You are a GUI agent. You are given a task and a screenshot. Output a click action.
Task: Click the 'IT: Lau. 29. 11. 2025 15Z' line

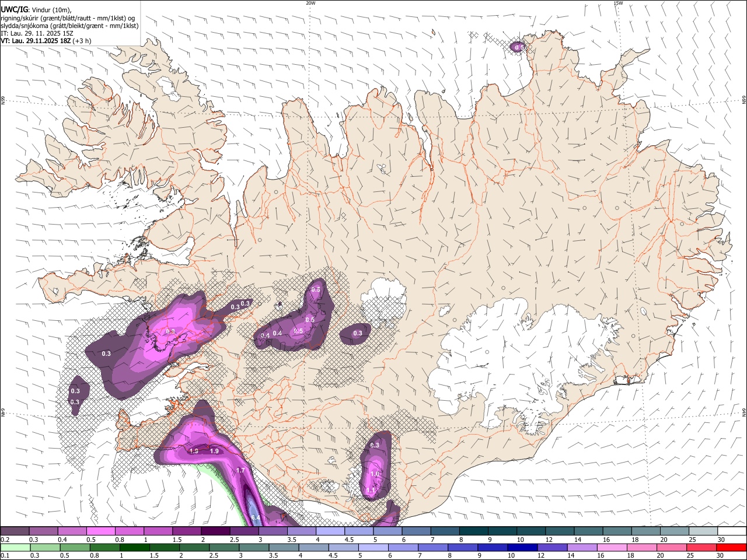[x=37, y=34]
